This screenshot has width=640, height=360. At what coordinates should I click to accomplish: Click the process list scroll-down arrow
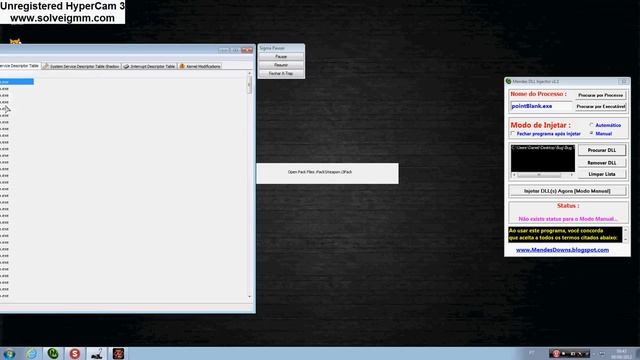(249, 297)
